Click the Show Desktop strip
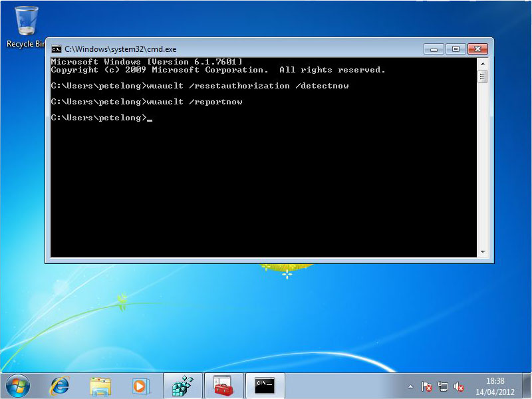 [527, 386]
